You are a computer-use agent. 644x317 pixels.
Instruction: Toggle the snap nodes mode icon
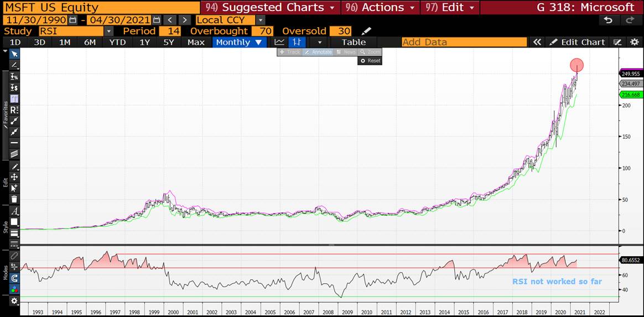(x=14, y=267)
